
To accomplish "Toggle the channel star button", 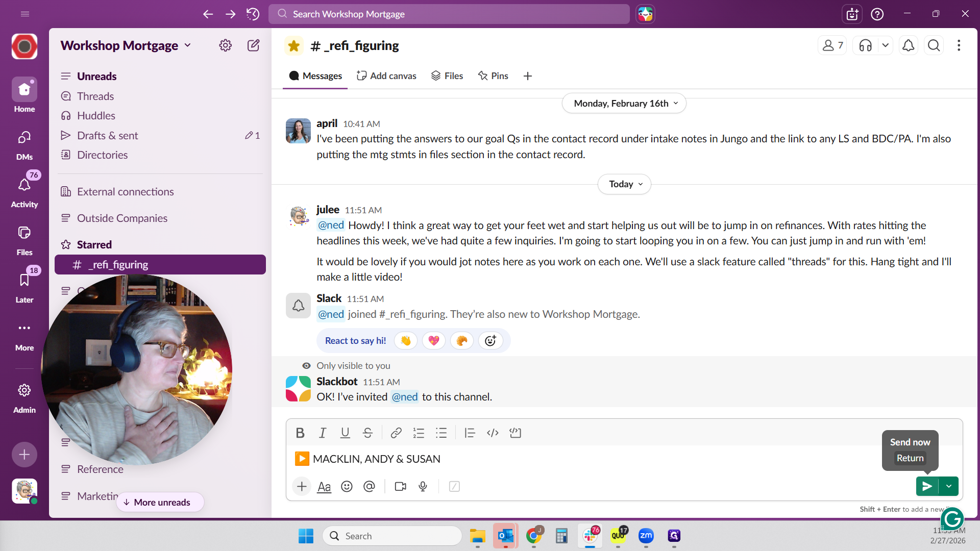I will 294,45.
